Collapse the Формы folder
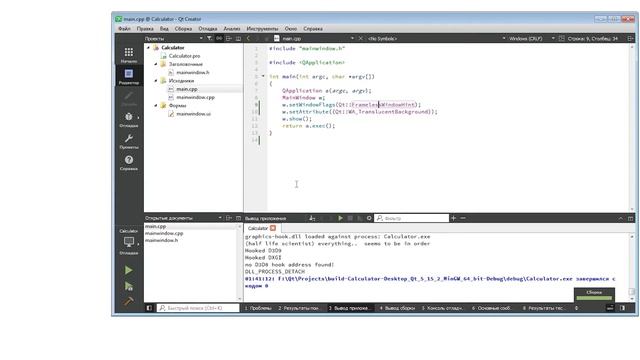 click(156, 106)
